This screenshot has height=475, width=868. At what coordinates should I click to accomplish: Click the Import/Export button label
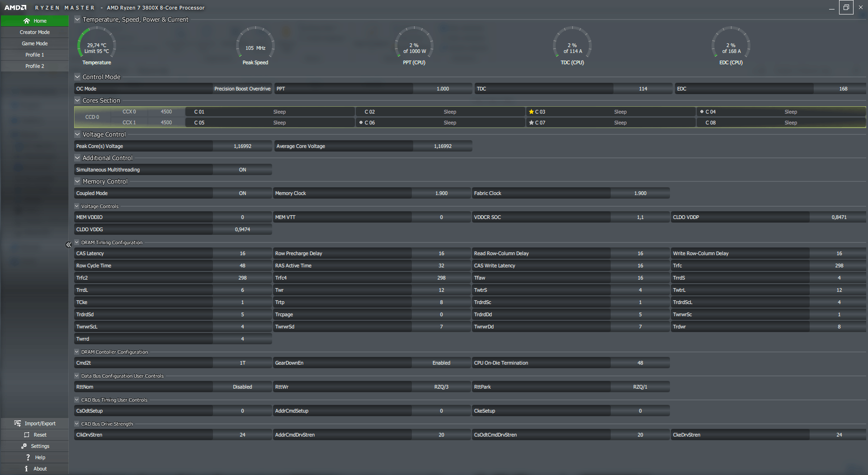click(x=40, y=423)
